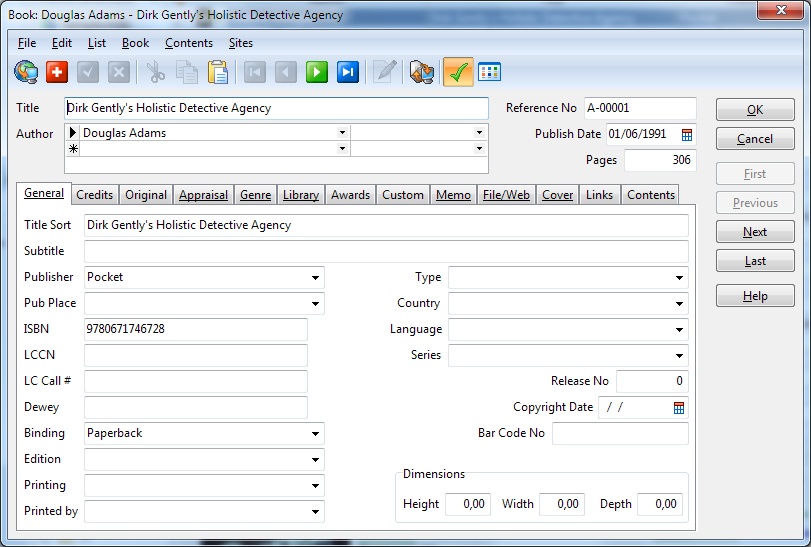Click into the Title field
Viewport: 811px width, 547px height.
pyautogui.click(x=276, y=108)
